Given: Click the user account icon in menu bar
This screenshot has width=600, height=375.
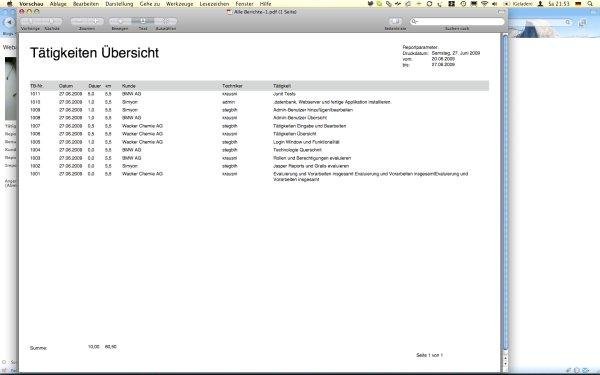Looking at the screenshot, I should click(x=540, y=3).
